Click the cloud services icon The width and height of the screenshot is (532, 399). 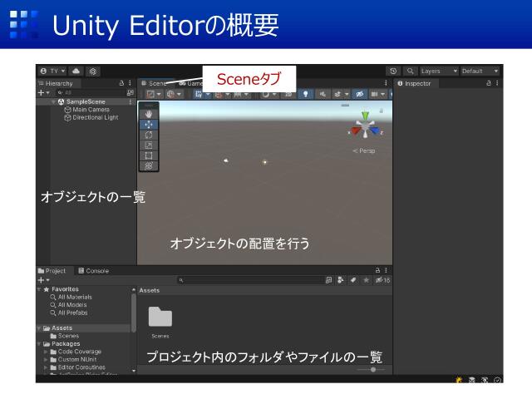click(x=76, y=71)
